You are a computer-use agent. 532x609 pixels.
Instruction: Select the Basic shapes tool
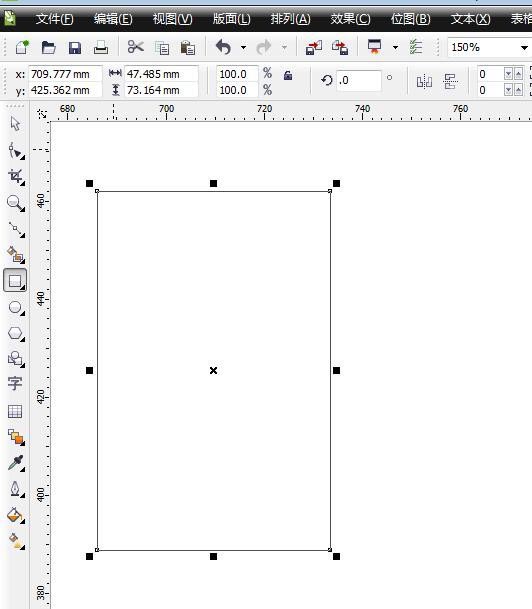pyautogui.click(x=16, y=359)
